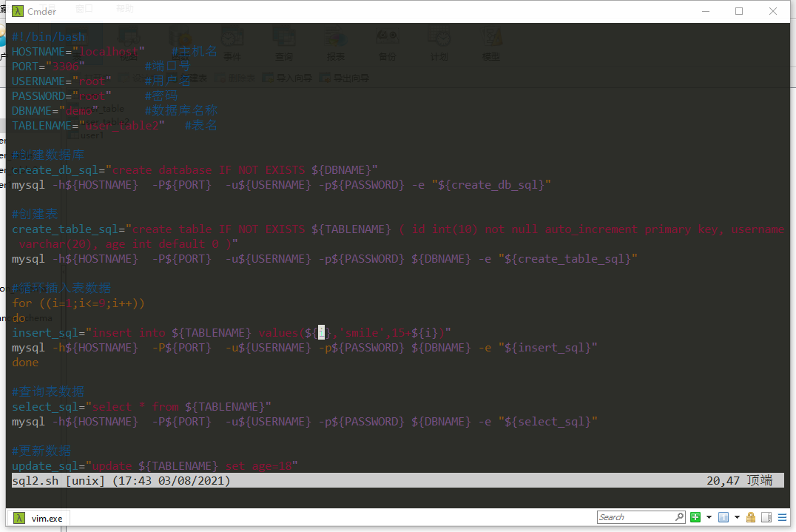Click the PASSWORD="root" line

click(x=61, y=96)
